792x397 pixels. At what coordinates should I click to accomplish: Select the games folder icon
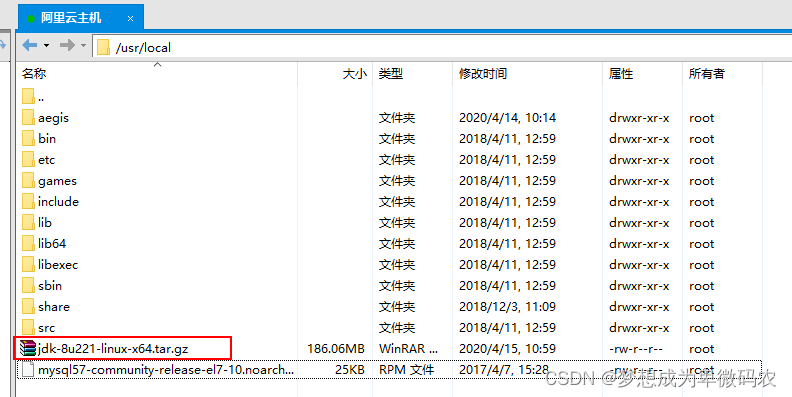pos(28,180)
